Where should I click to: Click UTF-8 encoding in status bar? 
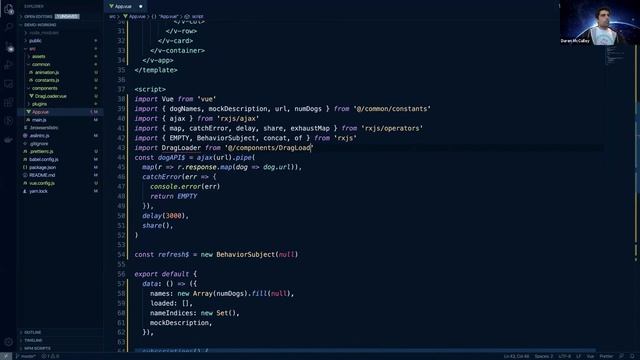coord(565,356)
